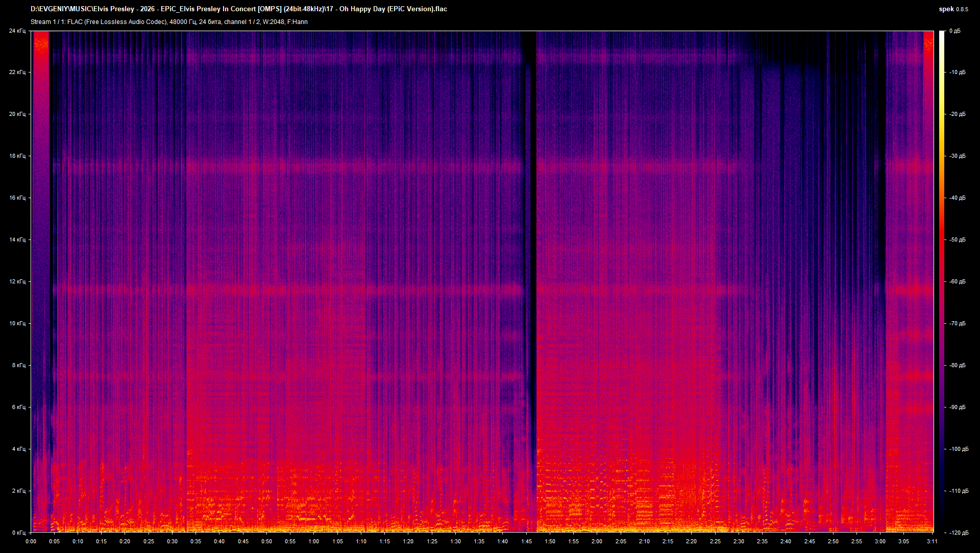Click the 2:30 time axis label
The image size is (980, 553).
click(x=739, y=541)
